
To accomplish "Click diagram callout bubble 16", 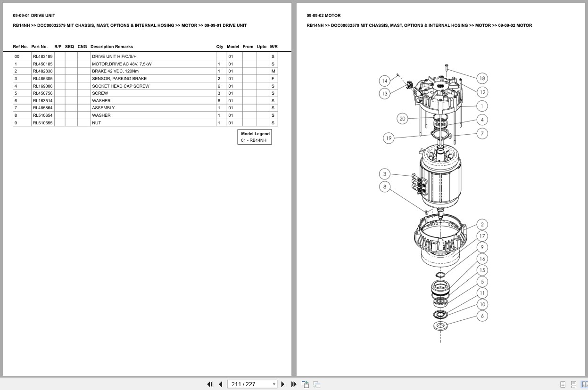I will [482, 259].
